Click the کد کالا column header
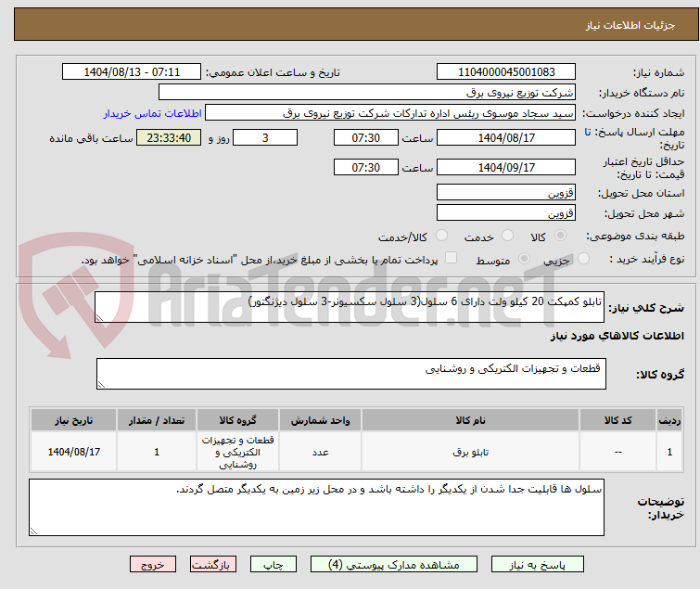This screenshot has height=589, width=700. tap(617, 420)
